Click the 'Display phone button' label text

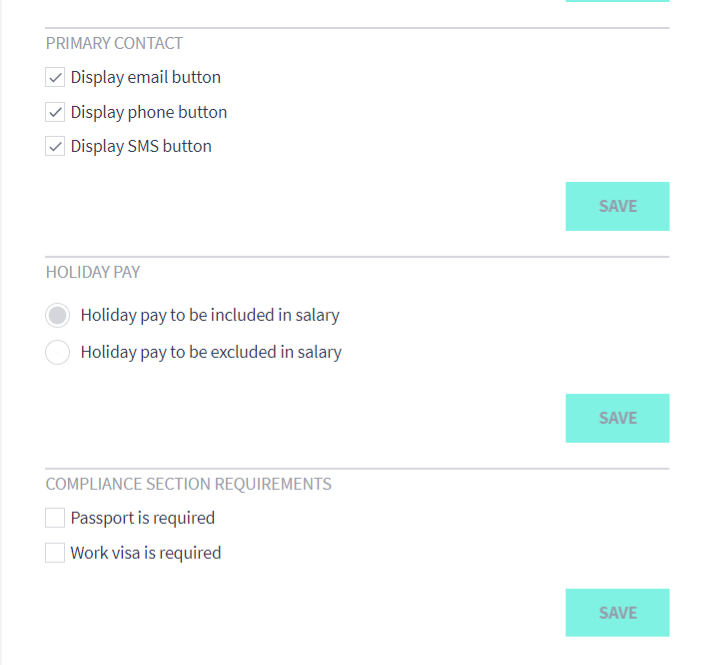[x=149, y=112]
